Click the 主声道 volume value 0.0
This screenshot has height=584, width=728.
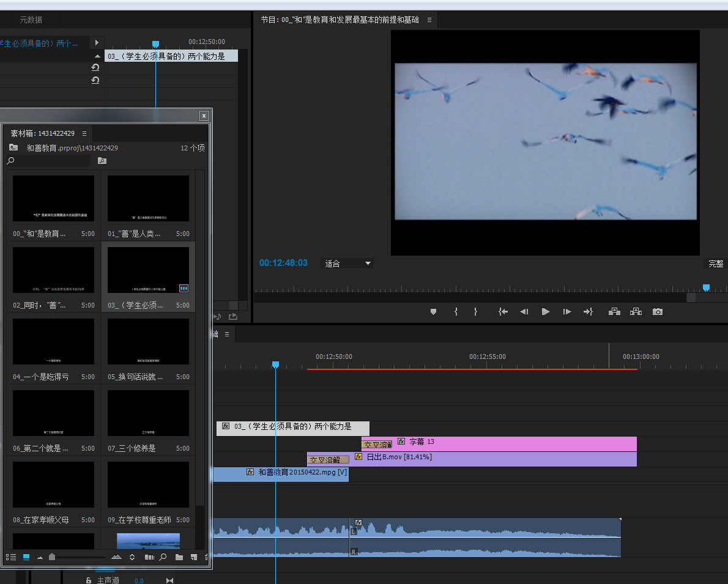coord(139,581)
